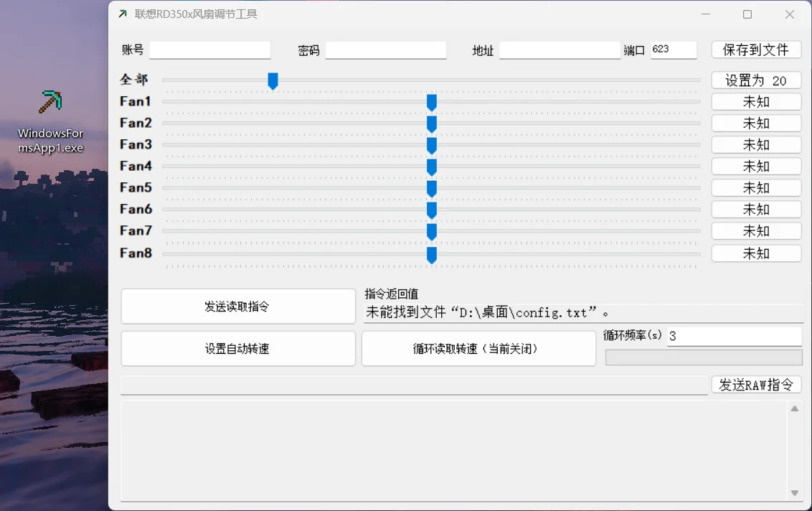Click the 设置自动转速 button

[237, 349]
